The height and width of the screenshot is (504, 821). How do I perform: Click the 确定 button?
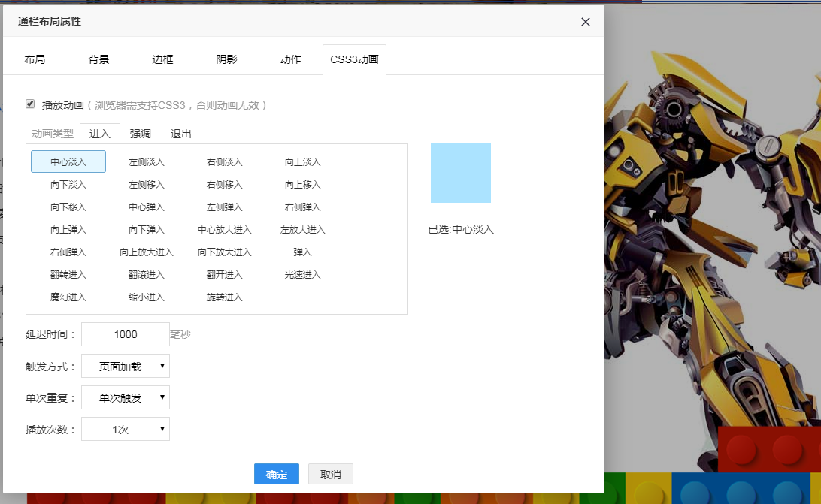click(276, 475)
